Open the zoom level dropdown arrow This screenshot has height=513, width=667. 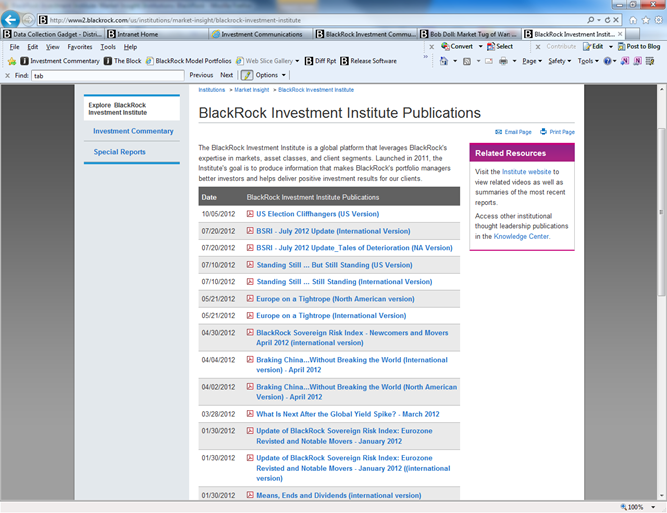(x=653, y=507)
